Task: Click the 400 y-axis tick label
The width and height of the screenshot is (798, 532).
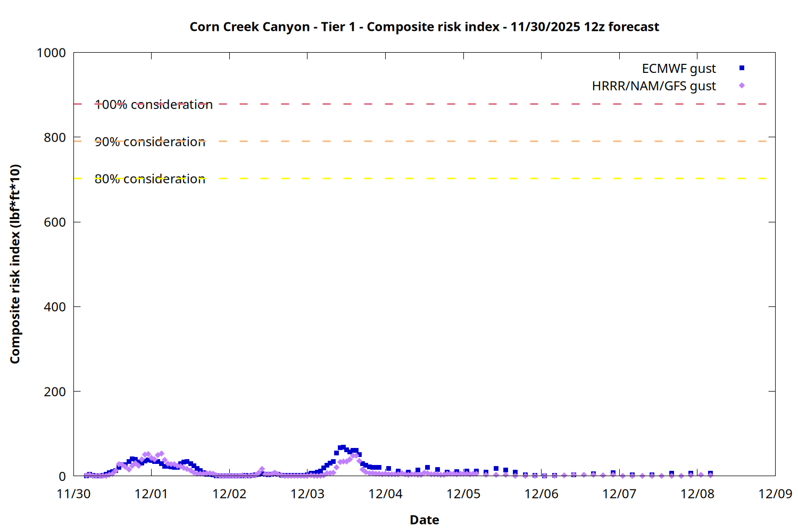Action: tap(55, 307)
